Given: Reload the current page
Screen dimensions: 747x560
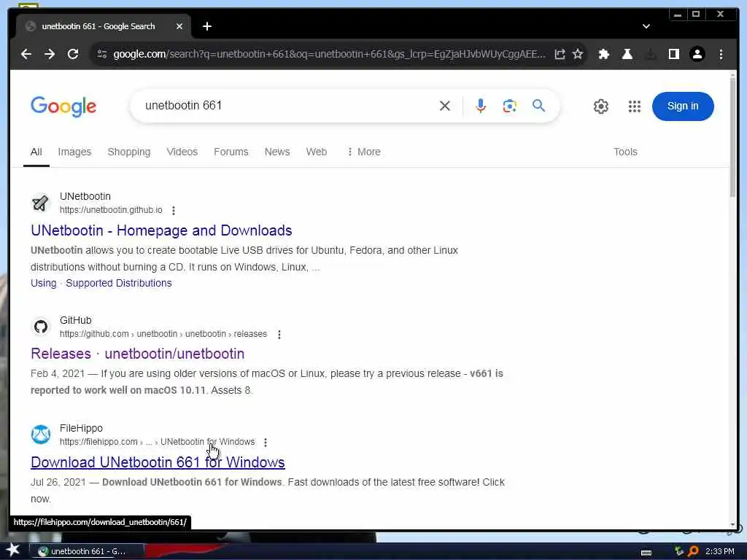Looking at the screenshot, I should pyautogui.click(x=73, y=54).
